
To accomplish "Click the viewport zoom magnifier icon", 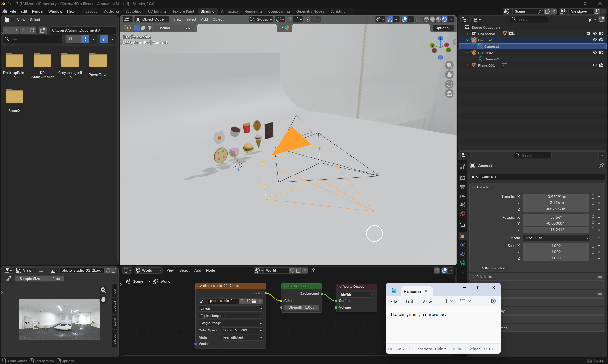I will coord(449,65).
